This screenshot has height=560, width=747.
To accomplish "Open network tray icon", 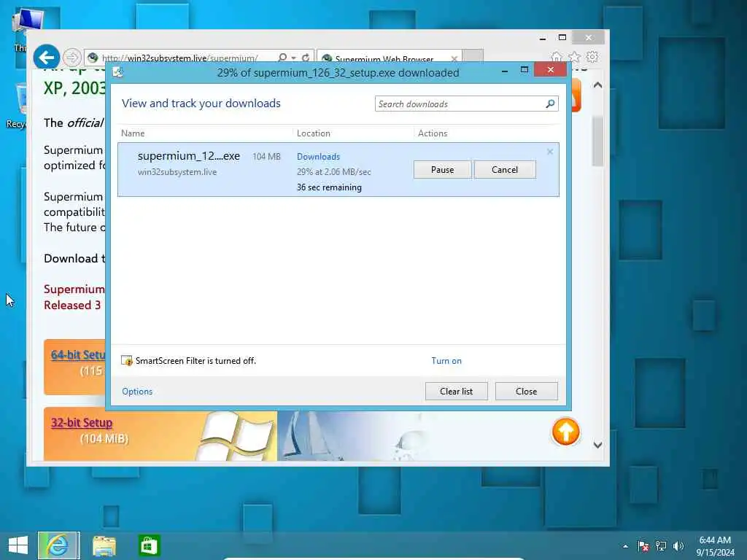I will (661, 546).
